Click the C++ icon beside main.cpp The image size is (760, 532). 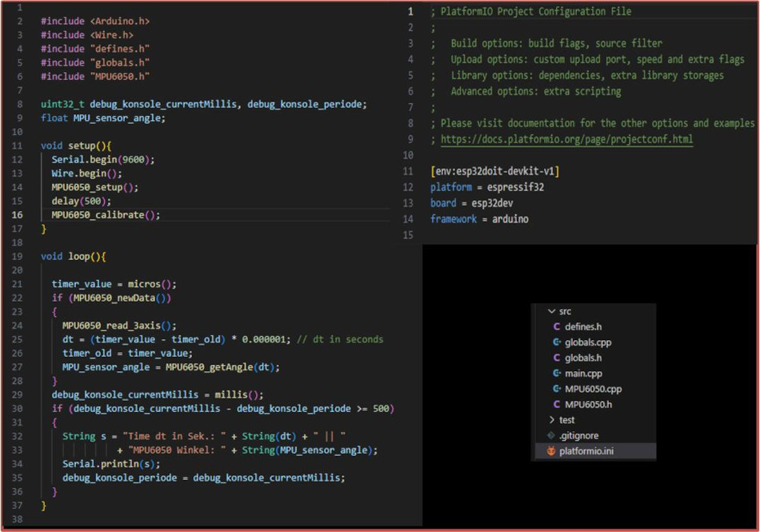tap(557, 374)
